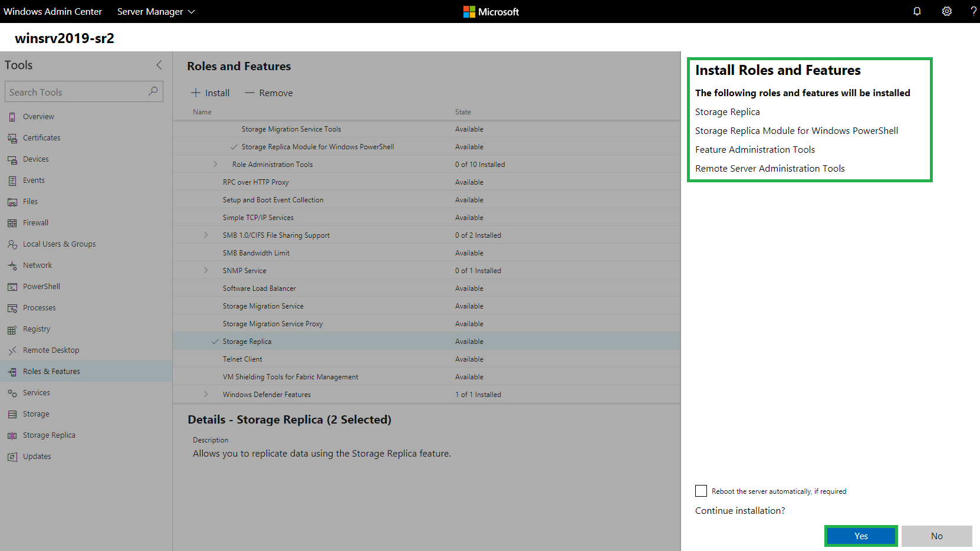The width and height of the screenshot is (980, 551).
Task: Click No to cancel installation
Action: click(x=936, y=536)
